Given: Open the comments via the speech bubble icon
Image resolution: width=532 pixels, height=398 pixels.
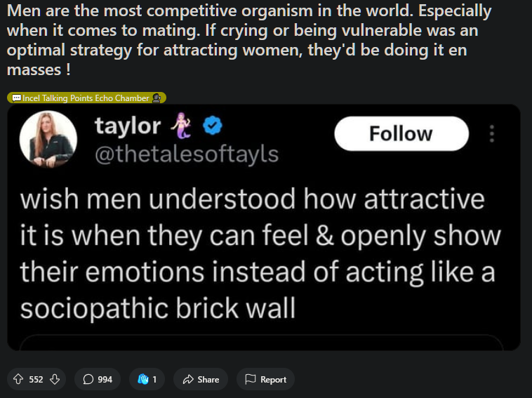Looking at the screenshot, I should coord(88,379).
